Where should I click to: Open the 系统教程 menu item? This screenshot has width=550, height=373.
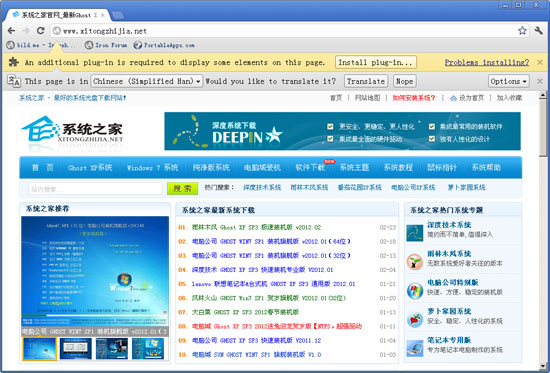pos(398,167)
